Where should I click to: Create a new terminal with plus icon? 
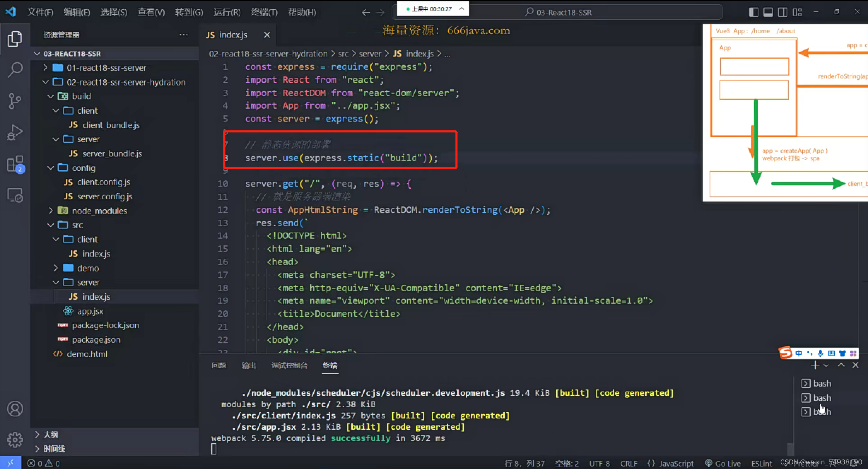pos(815,365)
